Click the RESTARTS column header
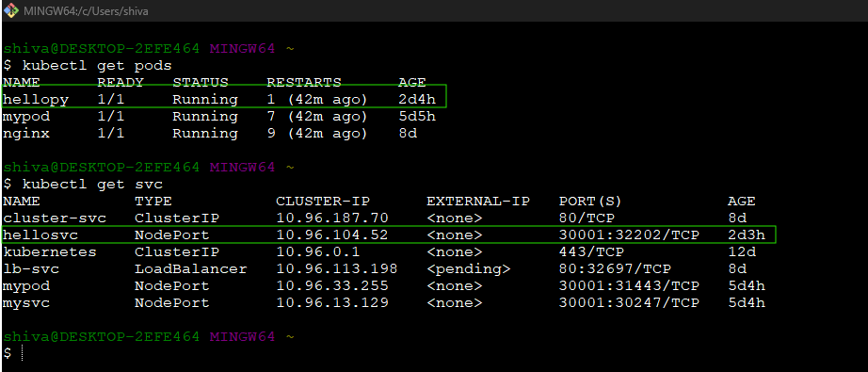 click(304, 83)
